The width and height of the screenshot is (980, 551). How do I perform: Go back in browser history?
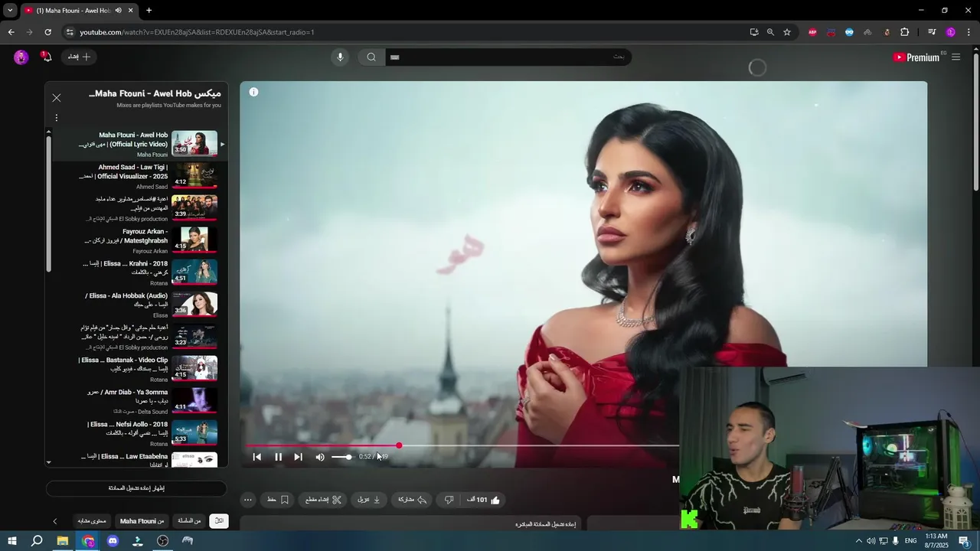click(x=11, y=32)
